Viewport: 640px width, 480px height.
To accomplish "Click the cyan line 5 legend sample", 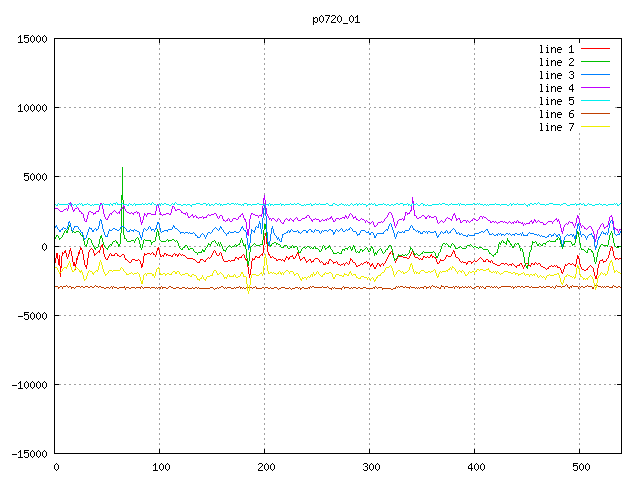I will (596, 101).
